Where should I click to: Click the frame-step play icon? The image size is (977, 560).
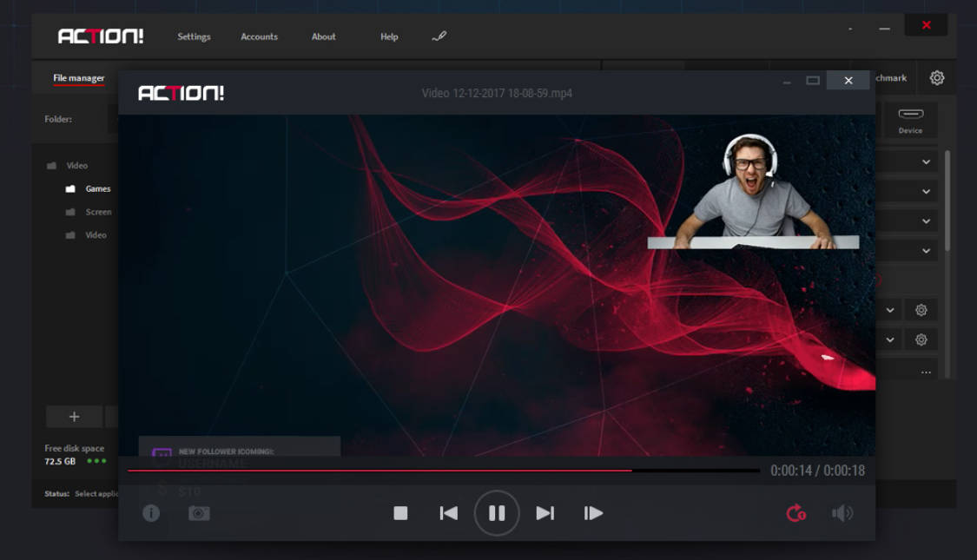point(593,512)
